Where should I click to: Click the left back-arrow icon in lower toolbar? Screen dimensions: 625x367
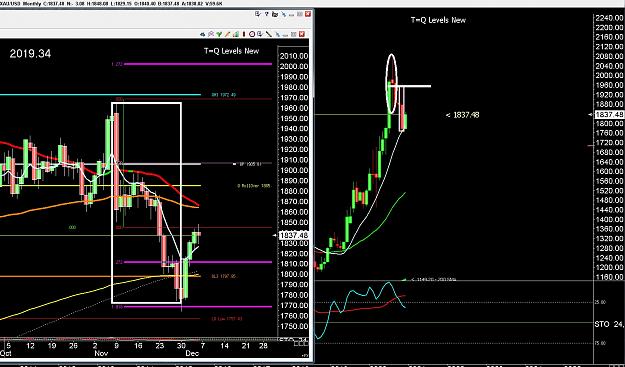click(x=202, y=34)
